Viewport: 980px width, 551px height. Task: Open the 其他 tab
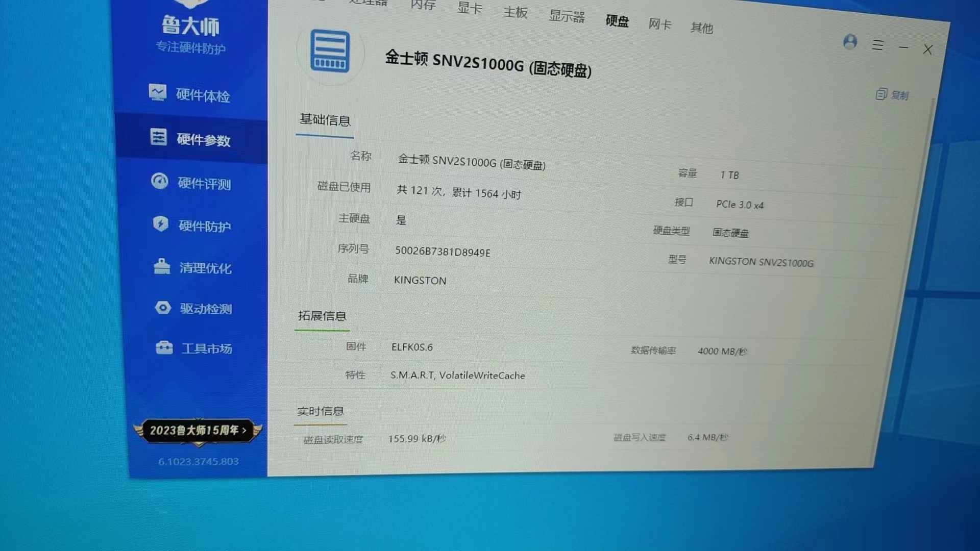701,28
